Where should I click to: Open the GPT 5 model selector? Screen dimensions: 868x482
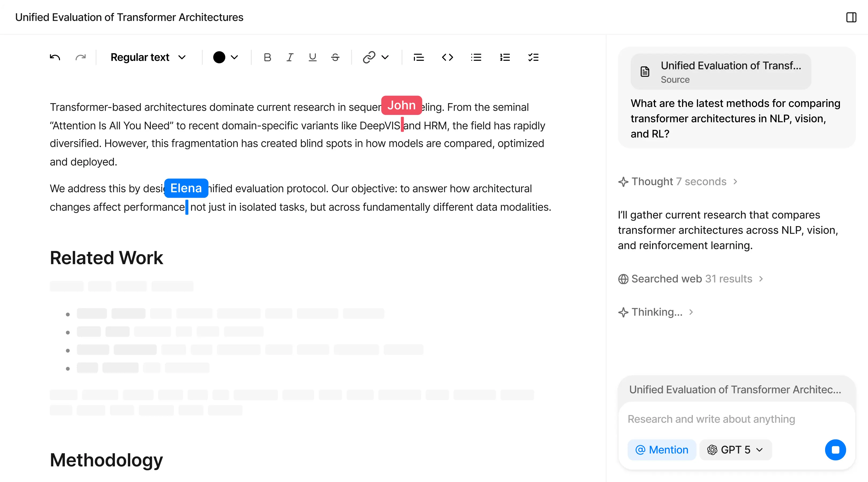pos(735,450)
